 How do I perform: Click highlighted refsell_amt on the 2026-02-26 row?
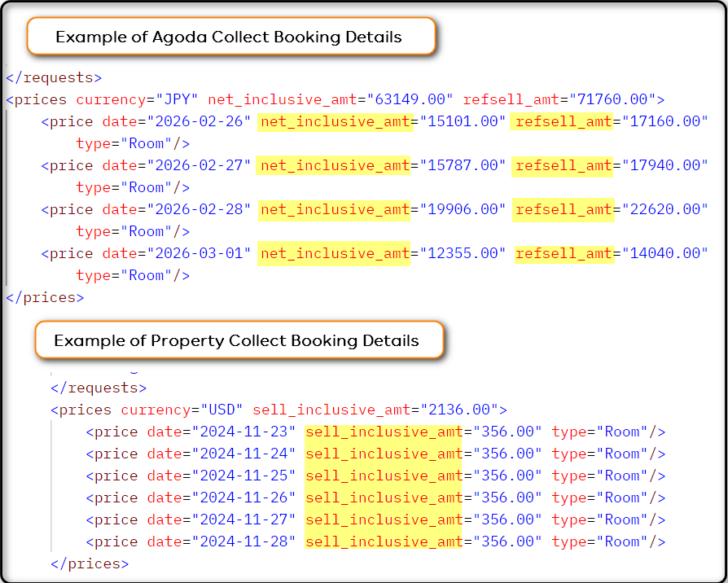563,121
